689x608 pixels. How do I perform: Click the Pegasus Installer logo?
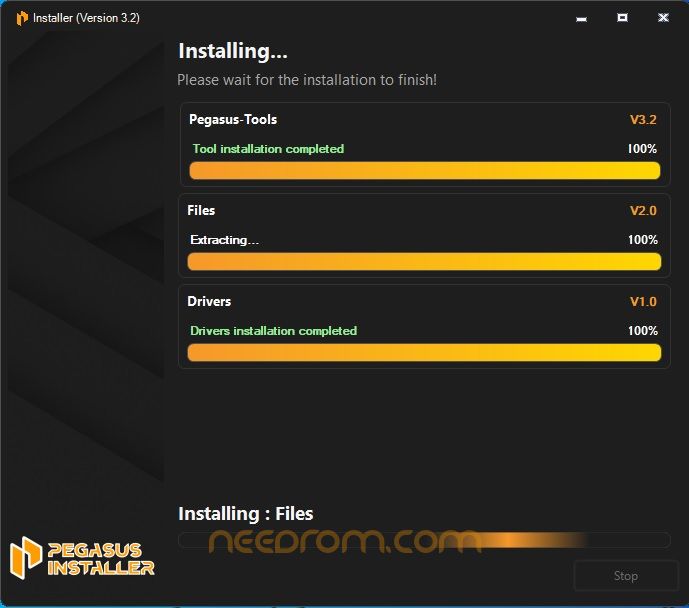click(x=82, y=558)
